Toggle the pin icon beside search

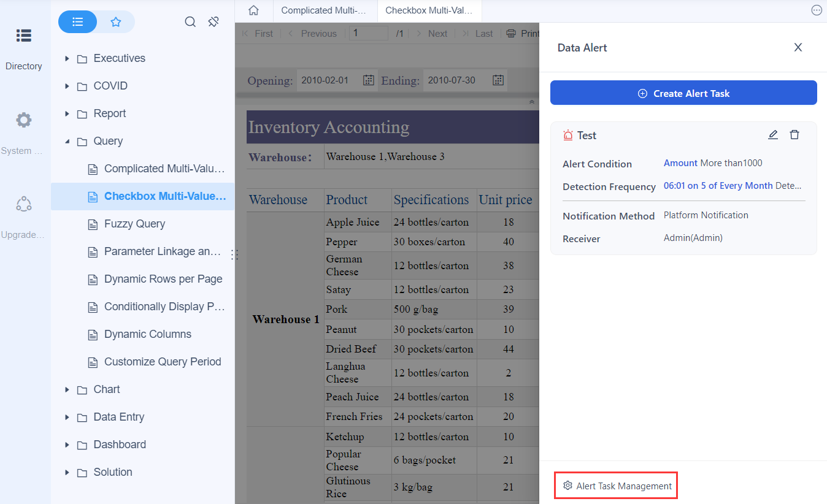213,21
